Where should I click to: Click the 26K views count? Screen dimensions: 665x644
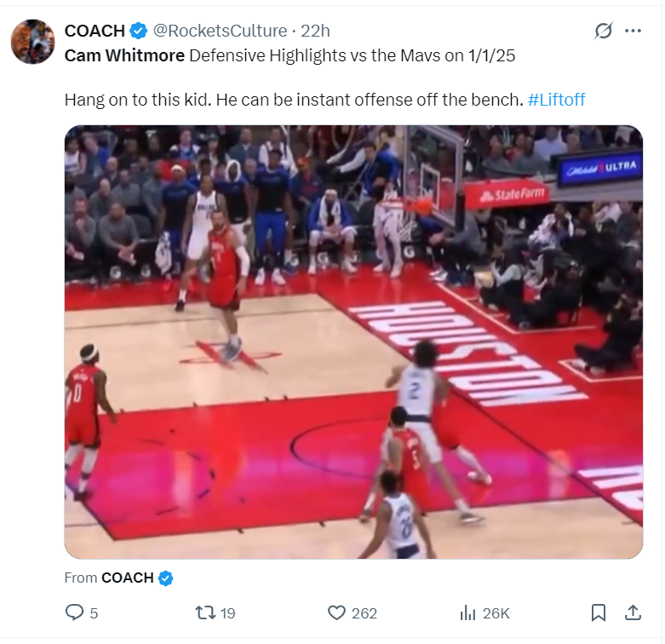496,613
